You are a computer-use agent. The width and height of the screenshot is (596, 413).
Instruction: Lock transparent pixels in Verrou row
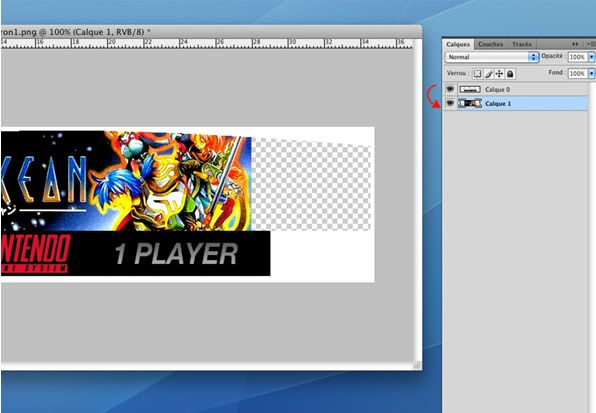pyautogui.click(x=477, y=74)
